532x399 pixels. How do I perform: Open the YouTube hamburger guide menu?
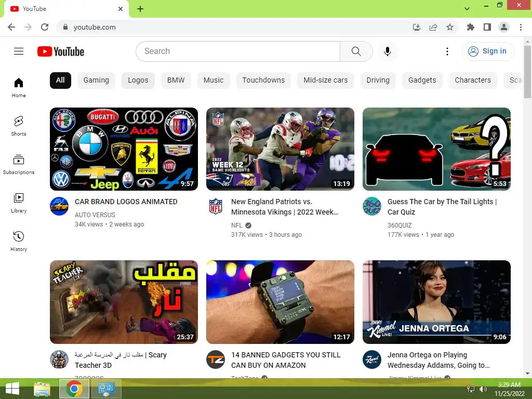coord(19,51)
